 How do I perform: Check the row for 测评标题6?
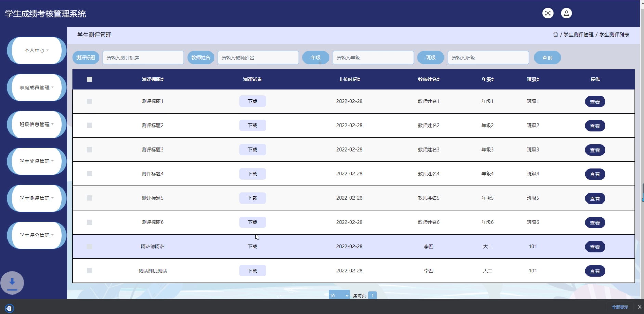click(89, 222)
